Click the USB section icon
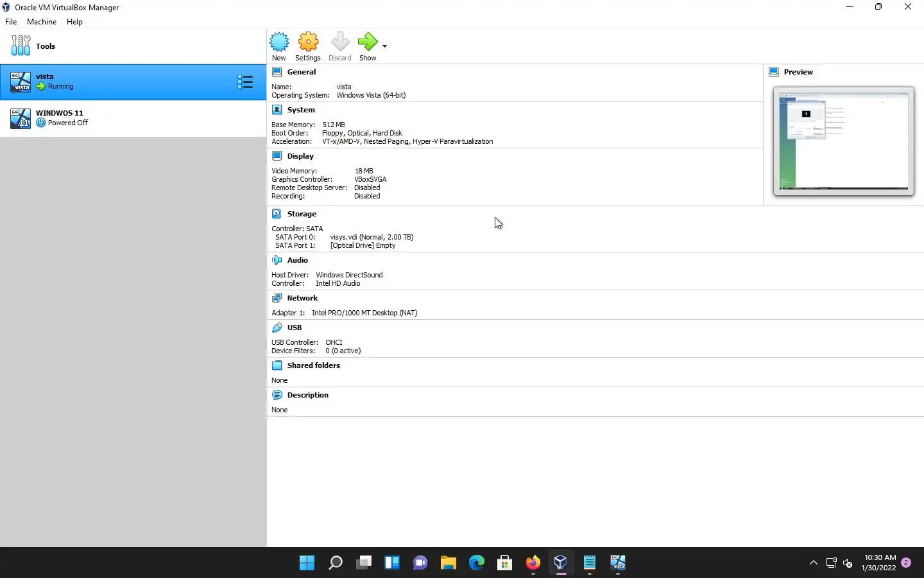The height and width of the screenshot is (578, 924). [x=277, y=328]
